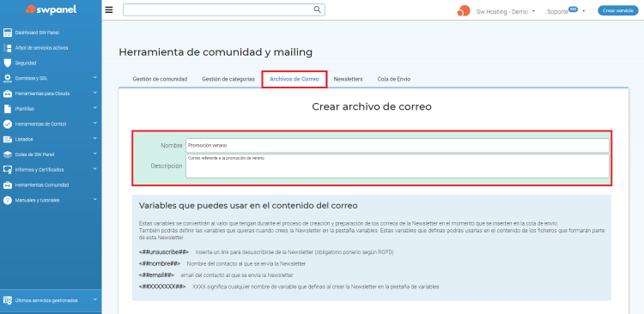Click the Herramientas Comunidad icon
The height and width of the screenshot is (314, 644).
[x=8, y=185]
